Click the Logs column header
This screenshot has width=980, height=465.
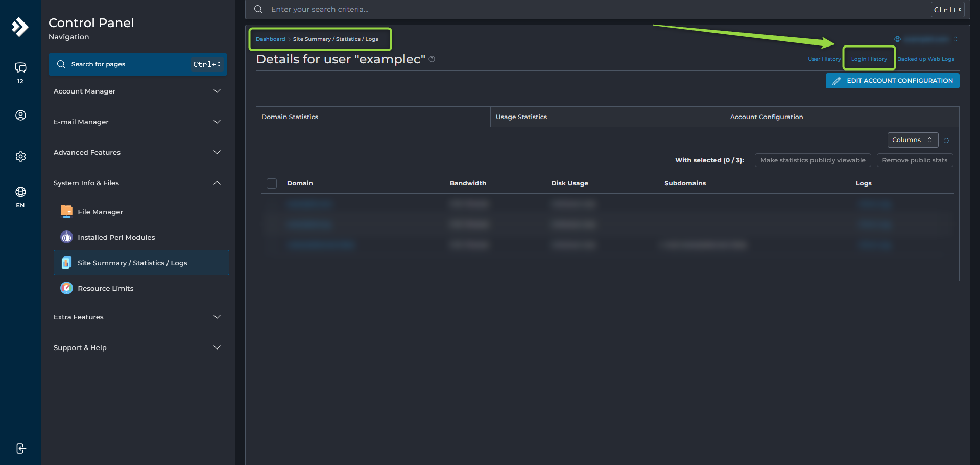(x=864, y=183)
